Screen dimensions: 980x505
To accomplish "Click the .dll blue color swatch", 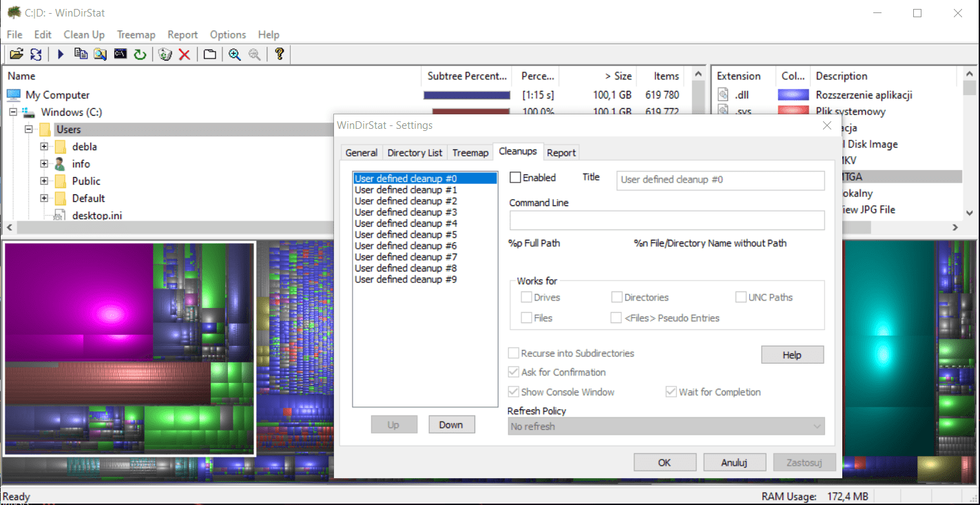I will pos(793,95).
